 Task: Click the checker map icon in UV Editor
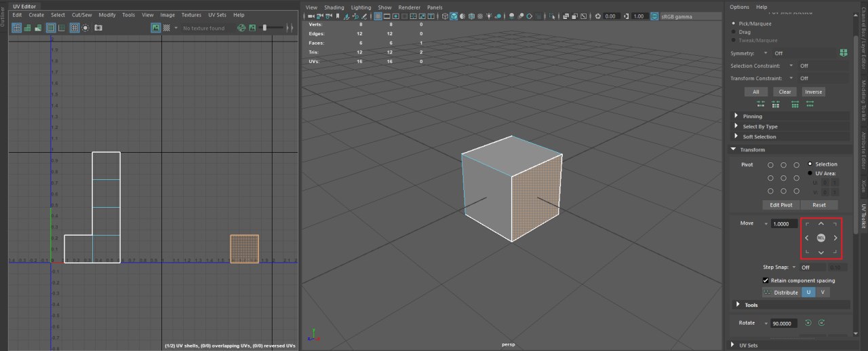(166, 28)
